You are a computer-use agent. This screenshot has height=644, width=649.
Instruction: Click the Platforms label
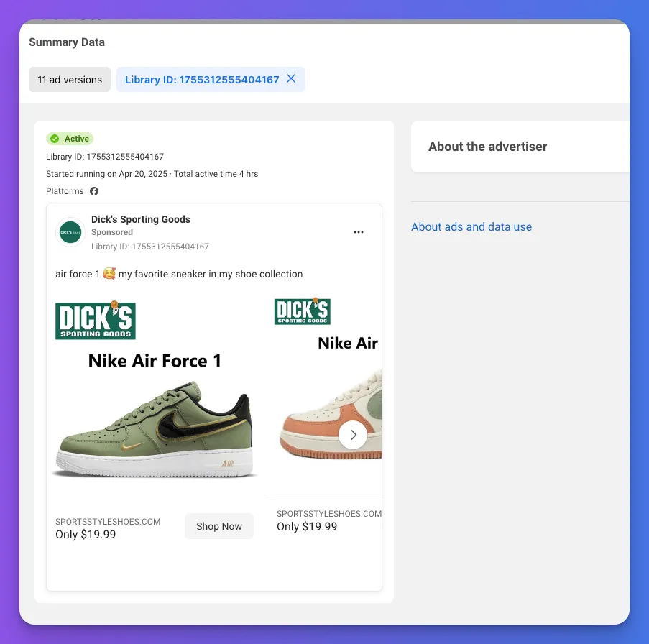(x=65, y=191)
